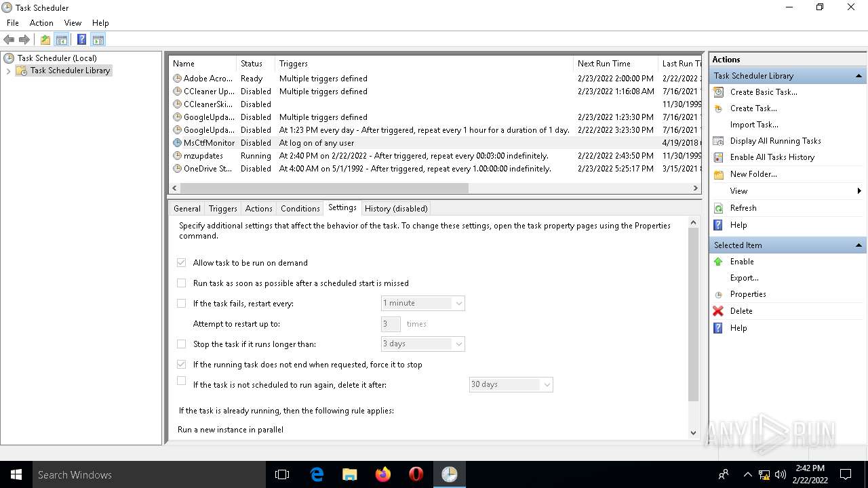This screenshot has width=868, height=488.
Task: Click the Refresh icon in Actions
Action: [x=719, y=208]
